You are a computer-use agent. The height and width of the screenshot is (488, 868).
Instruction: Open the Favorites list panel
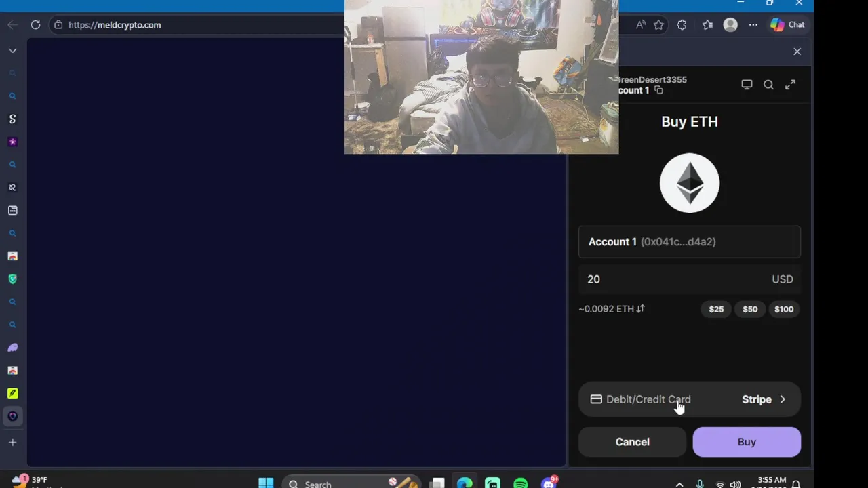[707, 25]
